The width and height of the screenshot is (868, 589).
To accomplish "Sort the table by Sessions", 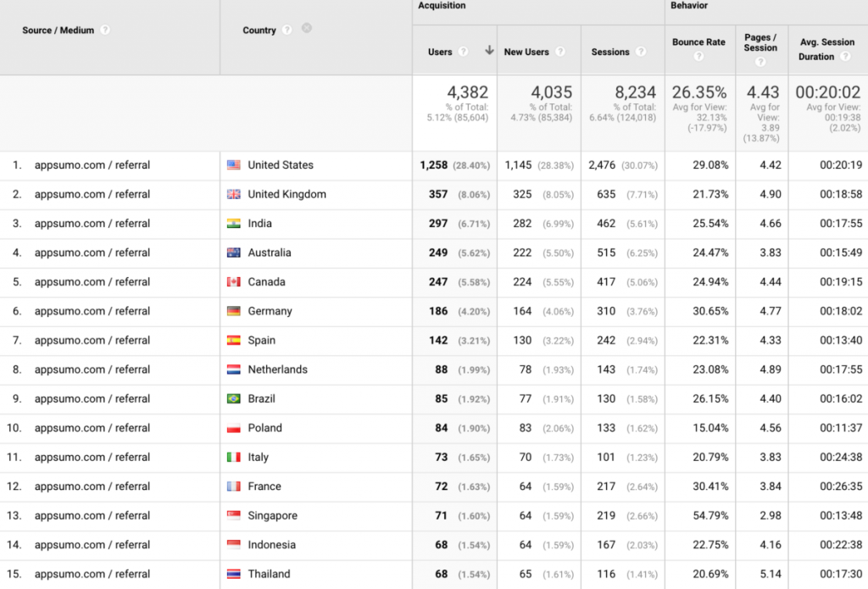I will (612, 51).
